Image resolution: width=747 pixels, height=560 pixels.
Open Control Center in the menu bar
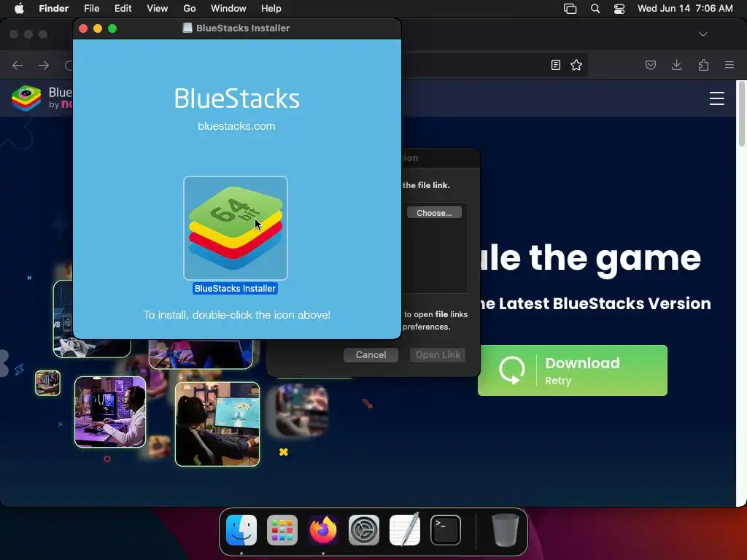click(x=619, y=9)
